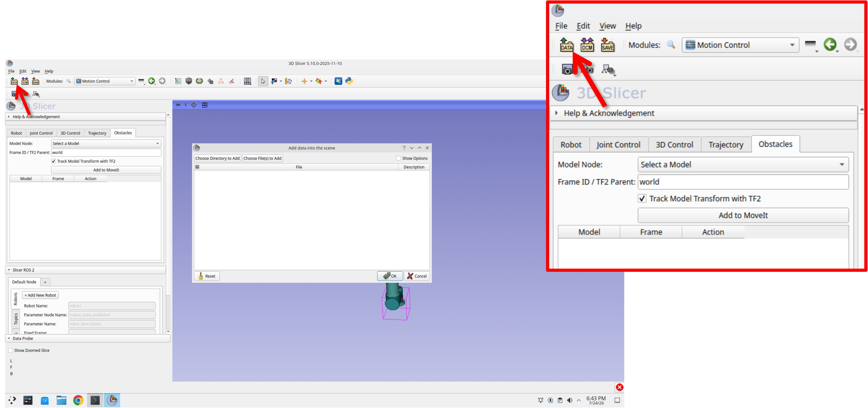Check Show Zoomed Slice
This screenshot has width=868, height=408.
click(10, 351)
